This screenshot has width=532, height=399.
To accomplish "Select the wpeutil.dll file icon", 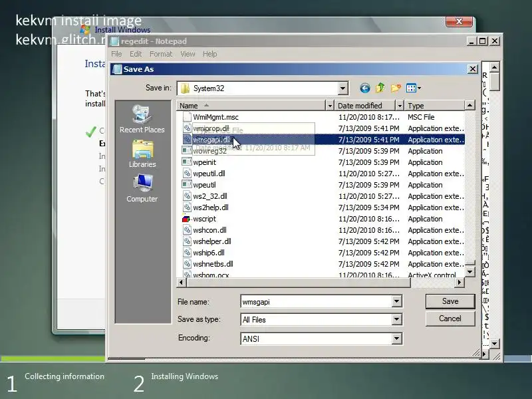I will tap(187, 174).
